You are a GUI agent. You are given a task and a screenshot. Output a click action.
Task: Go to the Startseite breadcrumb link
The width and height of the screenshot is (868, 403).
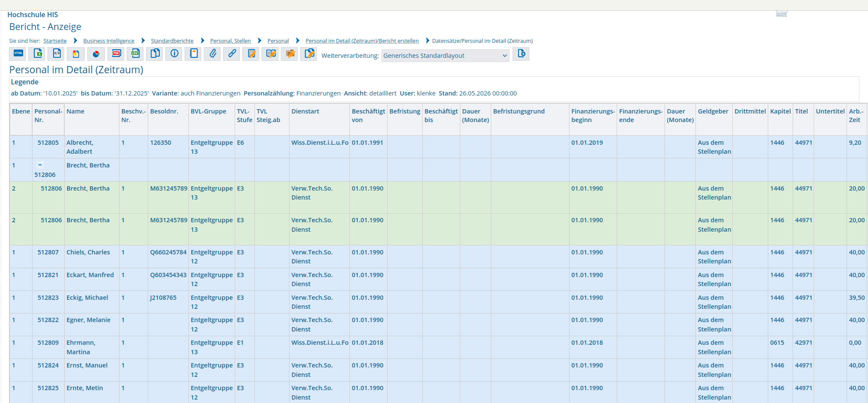point(55,41)
